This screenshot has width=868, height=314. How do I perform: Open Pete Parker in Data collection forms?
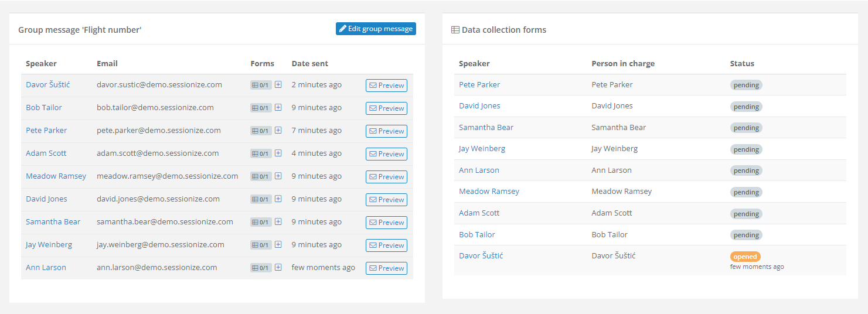click(x=479, y=85)
